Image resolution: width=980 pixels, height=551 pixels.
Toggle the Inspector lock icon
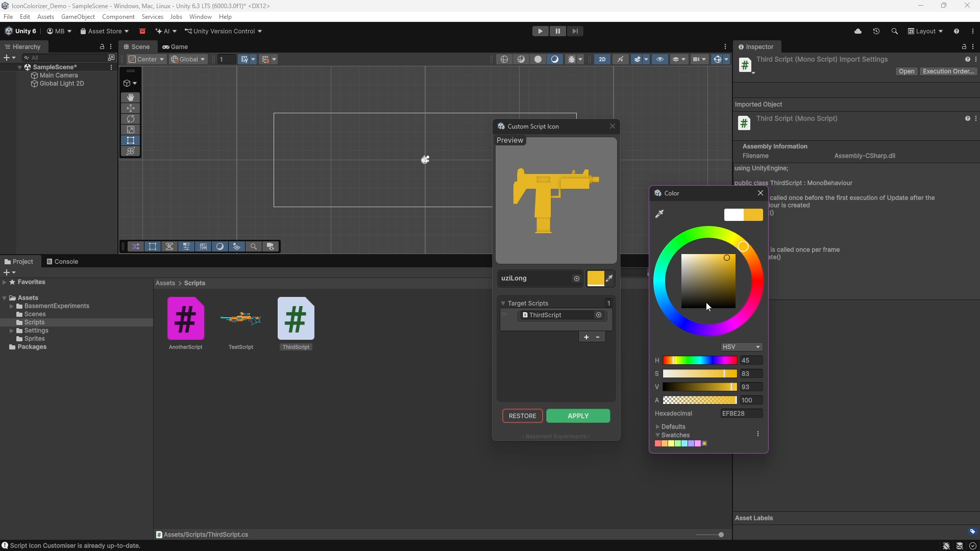click(x=964, y=46)
